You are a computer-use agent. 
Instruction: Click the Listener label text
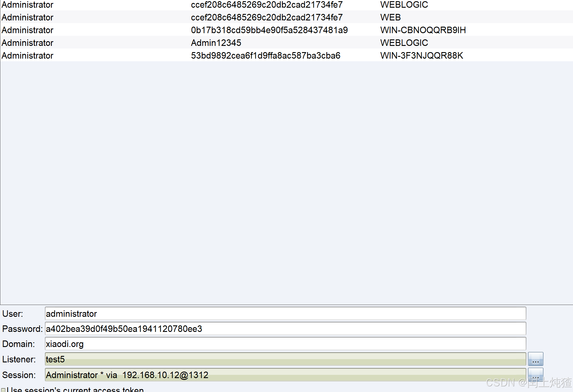19,359
